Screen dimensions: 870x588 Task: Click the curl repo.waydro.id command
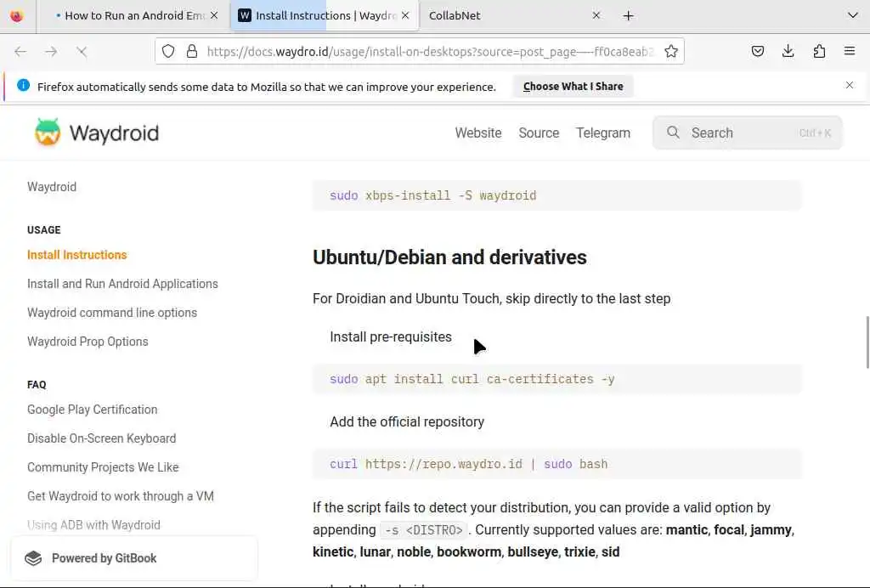click(x=557, y=464)
